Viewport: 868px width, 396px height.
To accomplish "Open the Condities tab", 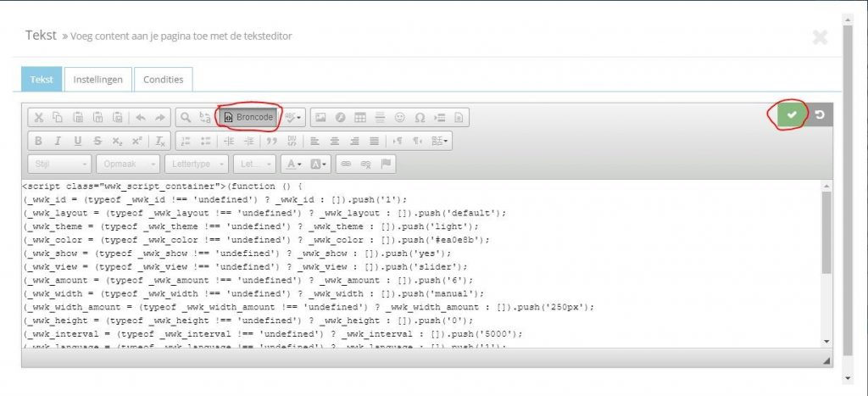I will [x=163, y=80].
